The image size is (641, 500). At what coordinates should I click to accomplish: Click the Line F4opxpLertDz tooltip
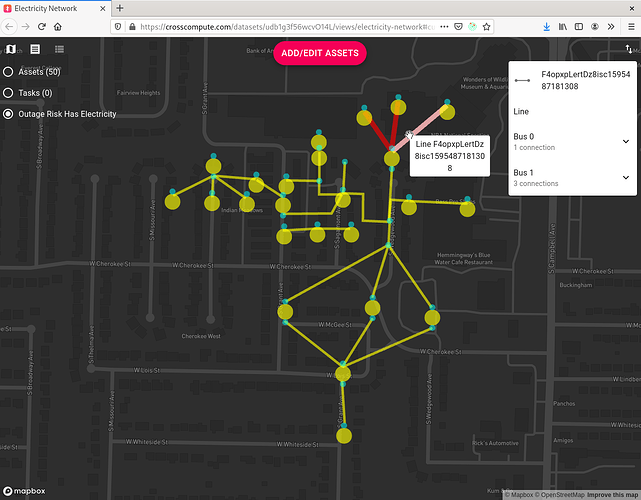tap(450, 156)
